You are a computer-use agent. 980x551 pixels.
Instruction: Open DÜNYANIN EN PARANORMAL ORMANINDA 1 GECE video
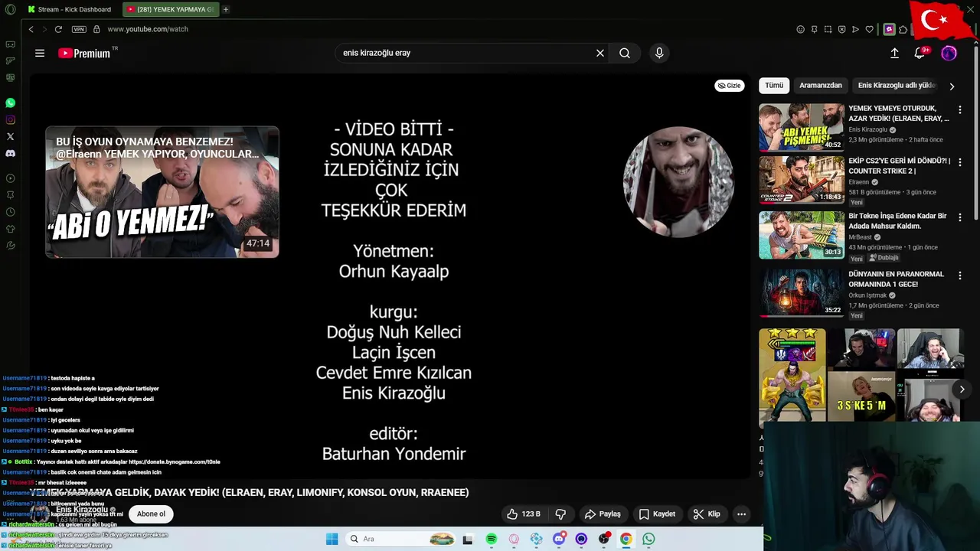[802, 292]
